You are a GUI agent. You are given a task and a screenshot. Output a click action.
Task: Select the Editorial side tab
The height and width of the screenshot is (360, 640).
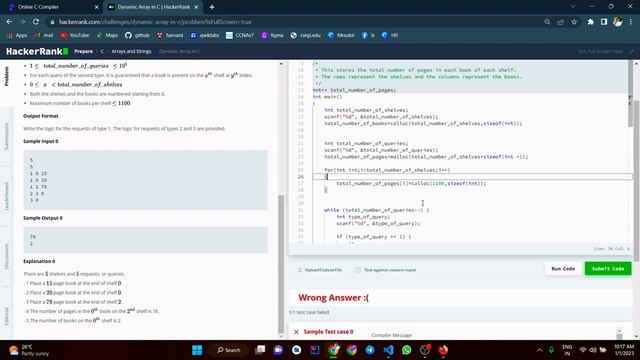click(7, 316)
